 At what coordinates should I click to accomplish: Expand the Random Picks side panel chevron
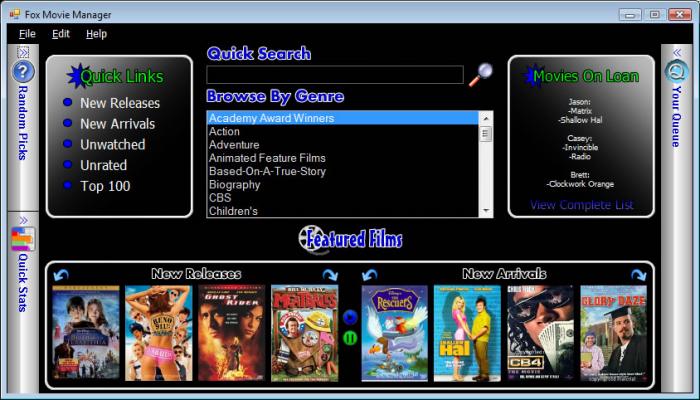click(x=23, y=52)
